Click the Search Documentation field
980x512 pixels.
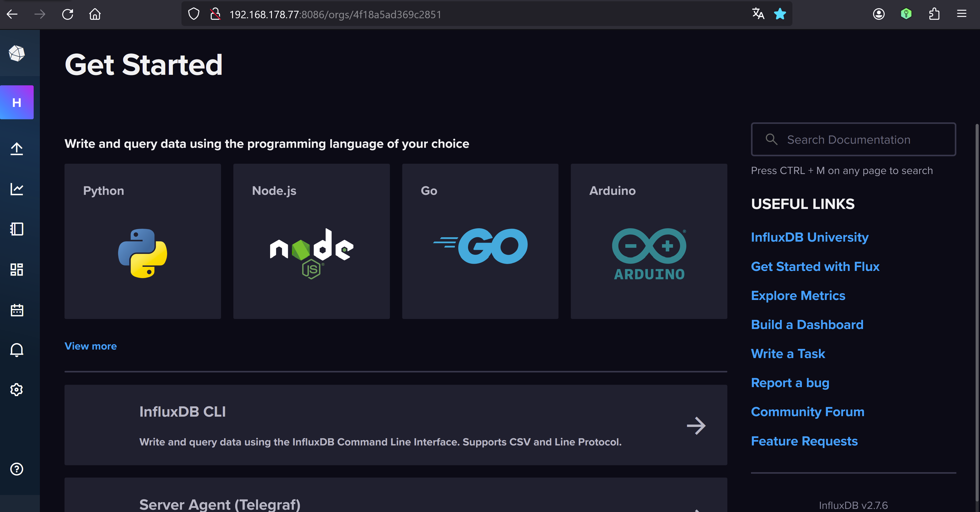(853, 140)
